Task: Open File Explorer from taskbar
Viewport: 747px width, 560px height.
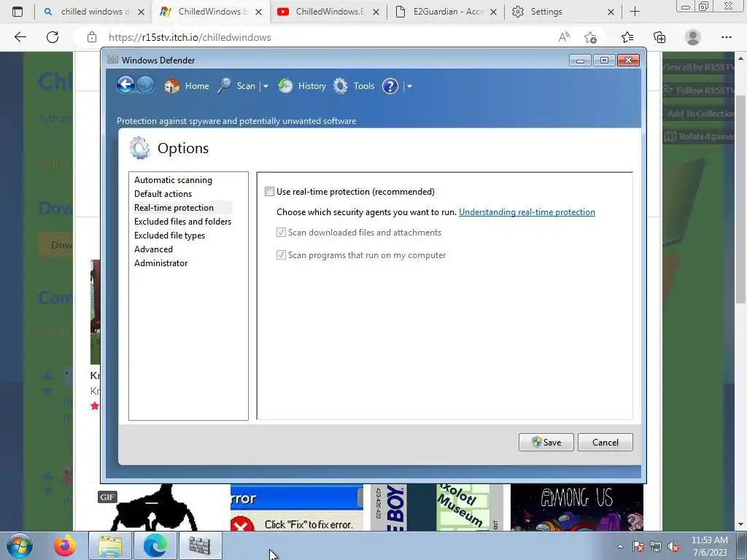Action: pyautogui.click(x=110, y=545)
